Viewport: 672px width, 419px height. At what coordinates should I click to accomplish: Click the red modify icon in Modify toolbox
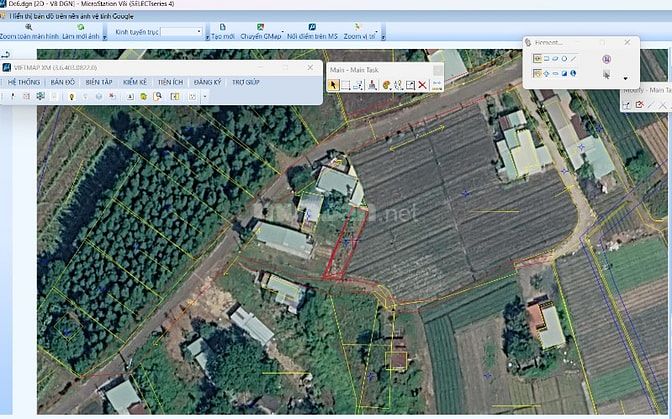pyautogui.click(x=639, y=105)
